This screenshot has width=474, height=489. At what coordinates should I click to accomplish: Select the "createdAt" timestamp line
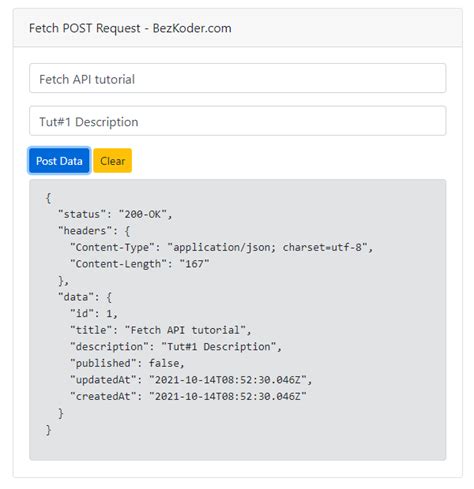188,396
